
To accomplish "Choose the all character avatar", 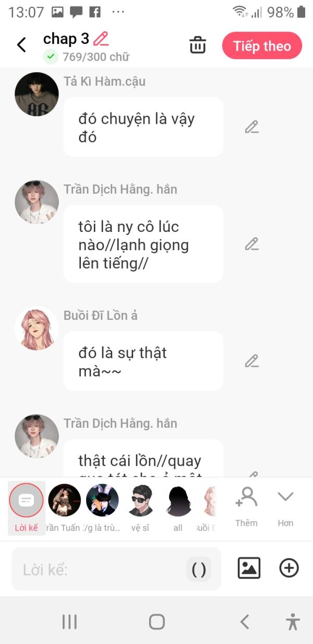I will pyautogui.click(x=178, y=507).
